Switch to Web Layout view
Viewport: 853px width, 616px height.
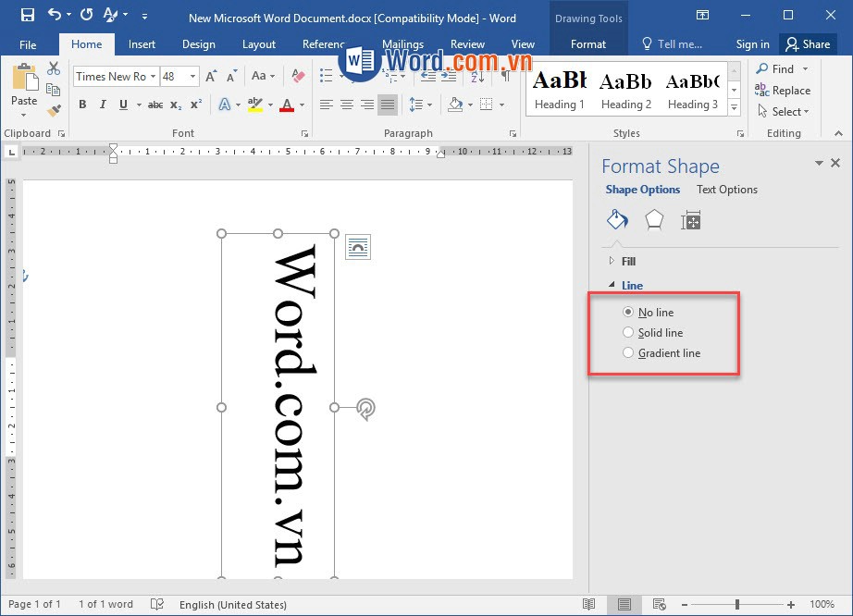(660, 604)
